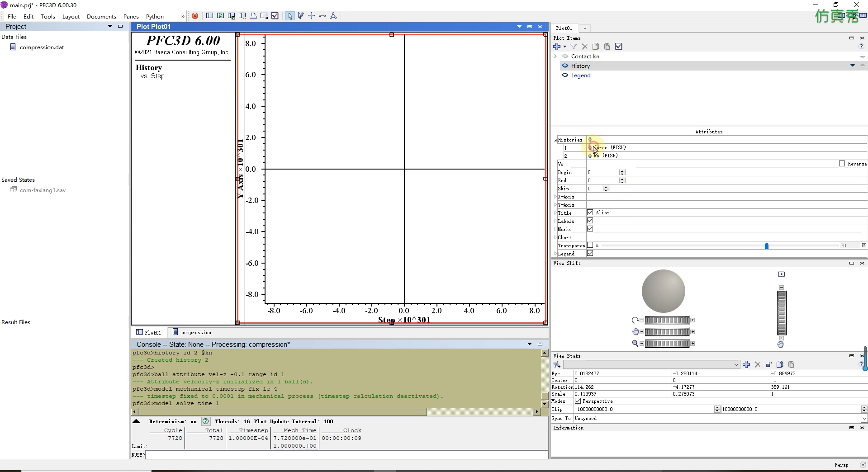Viewport: 868px width, 472px height.
Task: Click the add history plus icon in Attributes
Action: click(x=590, y=140)
